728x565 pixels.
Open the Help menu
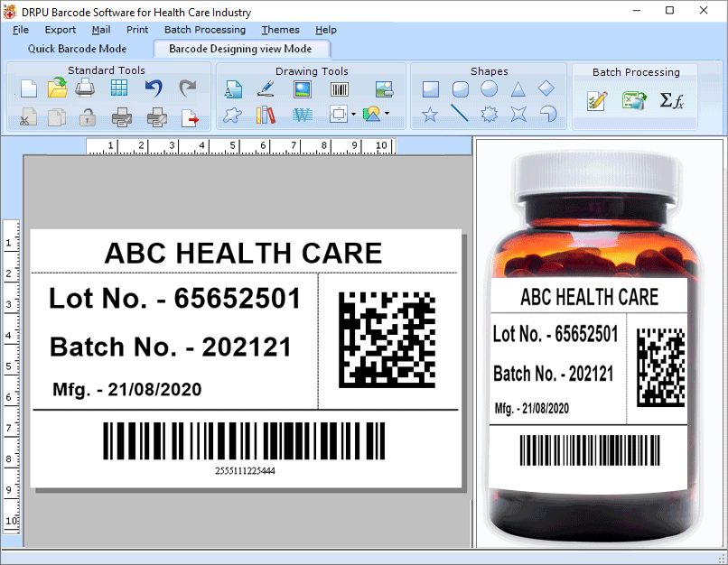click(326, 30)
